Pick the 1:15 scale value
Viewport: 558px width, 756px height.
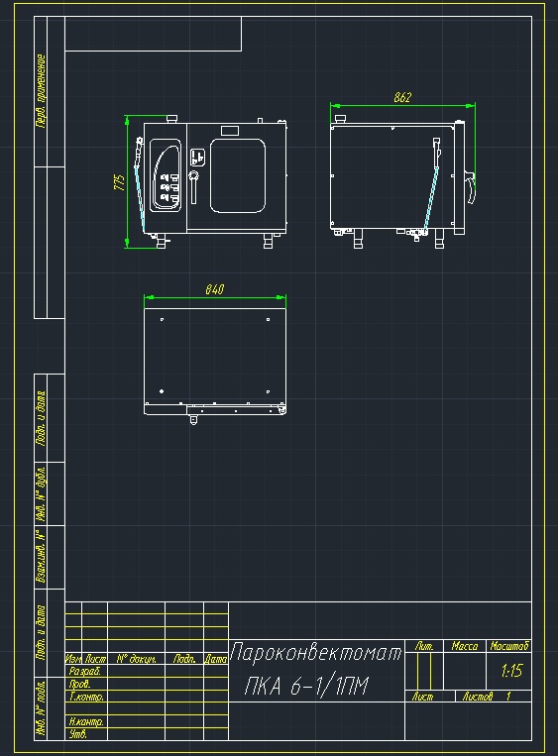pyautogui.click(x=511, y=671)
